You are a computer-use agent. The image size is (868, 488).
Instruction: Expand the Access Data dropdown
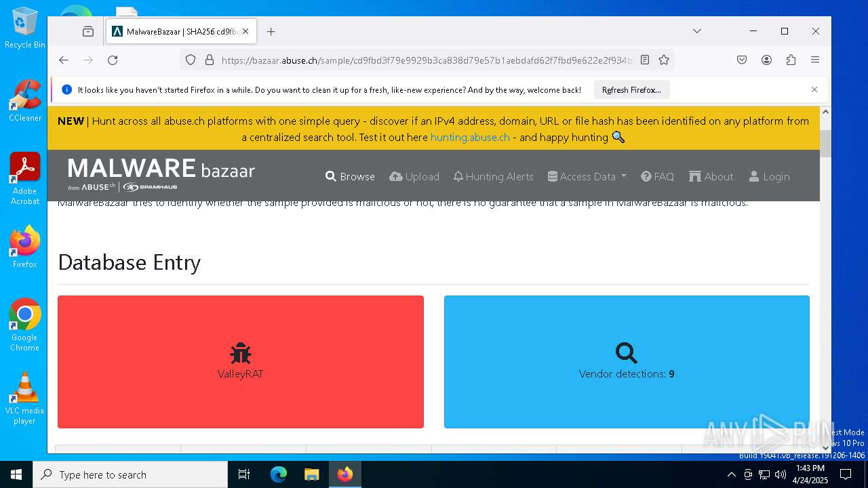click(587, 176)
